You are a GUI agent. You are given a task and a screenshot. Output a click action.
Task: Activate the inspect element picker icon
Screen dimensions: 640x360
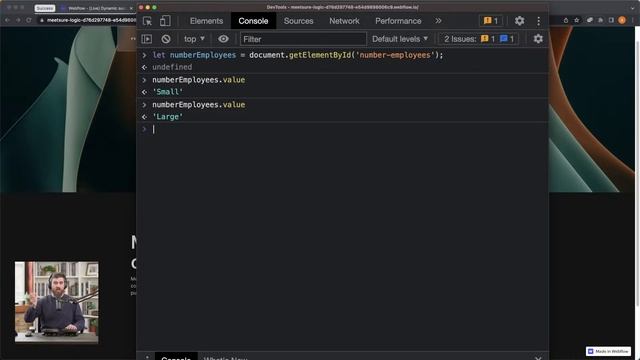147,21
